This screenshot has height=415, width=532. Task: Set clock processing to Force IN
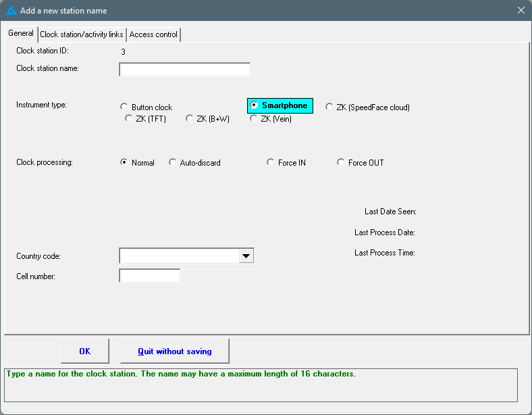(286, 163)
